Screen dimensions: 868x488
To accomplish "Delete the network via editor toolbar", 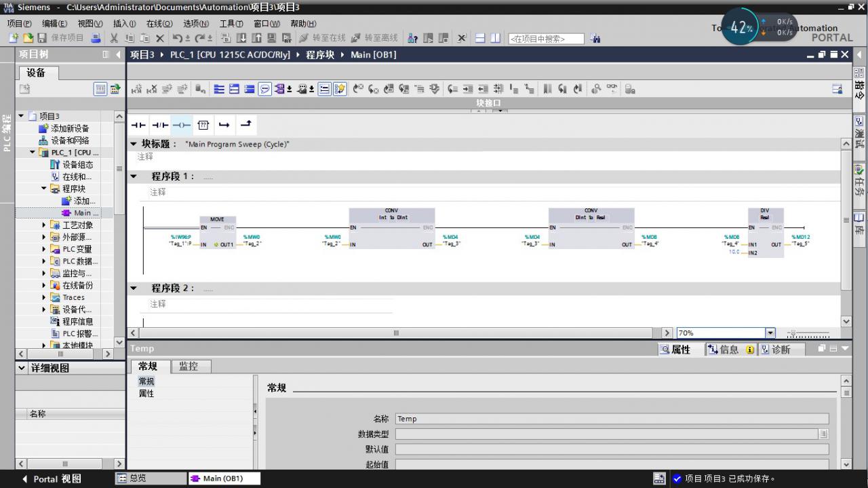I will point(151,89).
